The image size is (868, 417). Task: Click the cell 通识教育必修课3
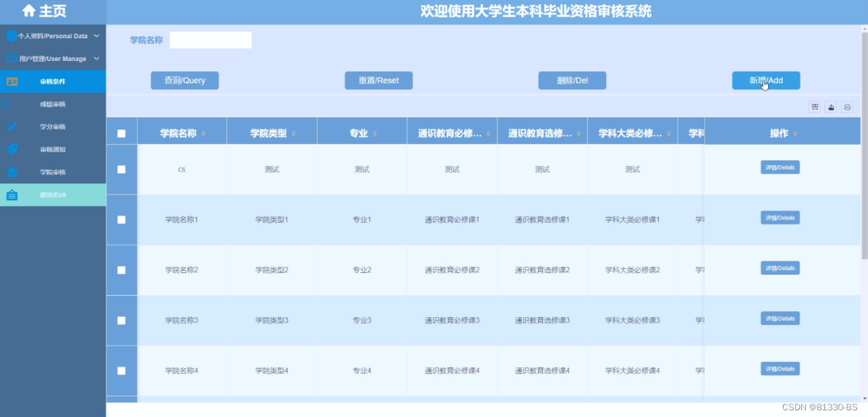pyautogui.click(x=452, y=320)
